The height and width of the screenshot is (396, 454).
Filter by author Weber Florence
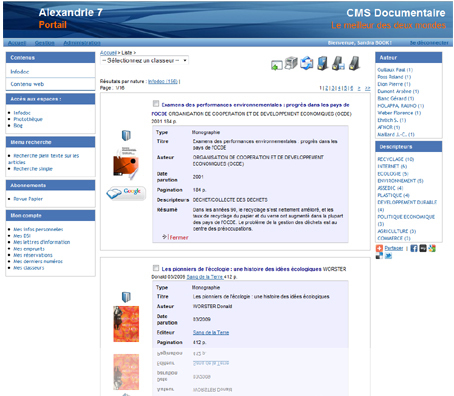399,113
